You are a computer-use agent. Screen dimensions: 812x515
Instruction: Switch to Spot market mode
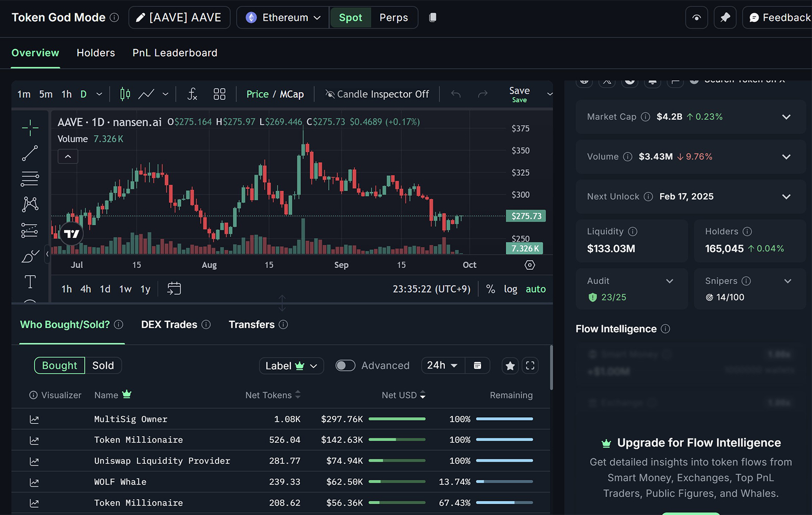click(350, 17)
